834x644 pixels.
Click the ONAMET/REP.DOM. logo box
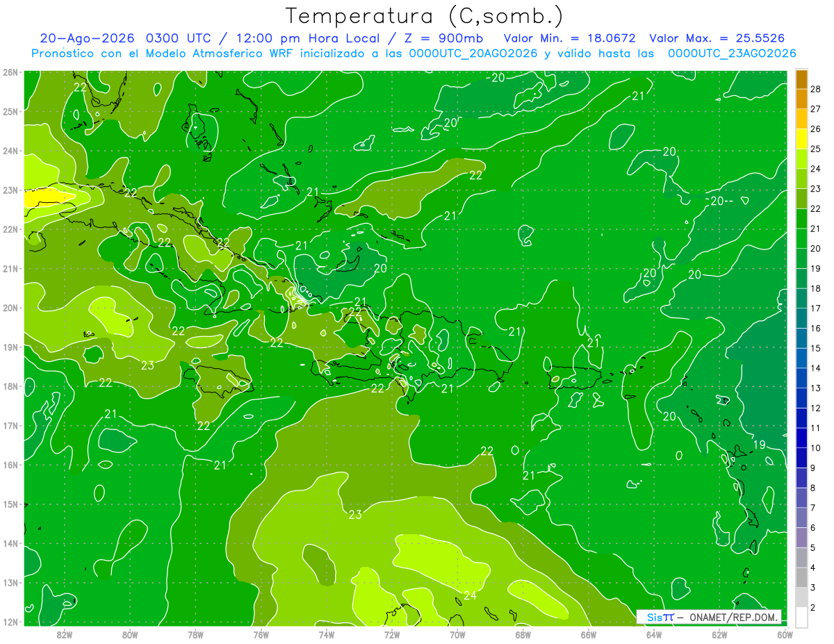(x=710, y=616)
